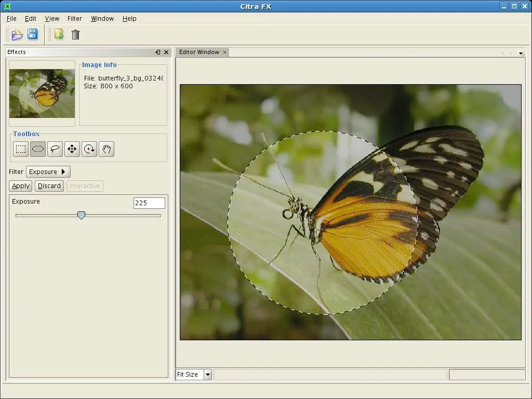Toggle the elliptical selection tool
532x399 pixels.
pos(38,149)
